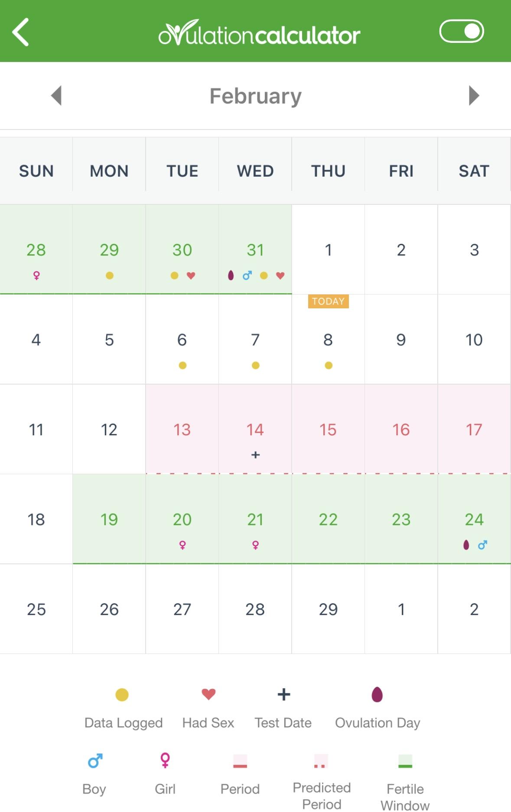Select today's date, February 8
Viewport: 511px width, 812px height.
(x=328, y=340)
